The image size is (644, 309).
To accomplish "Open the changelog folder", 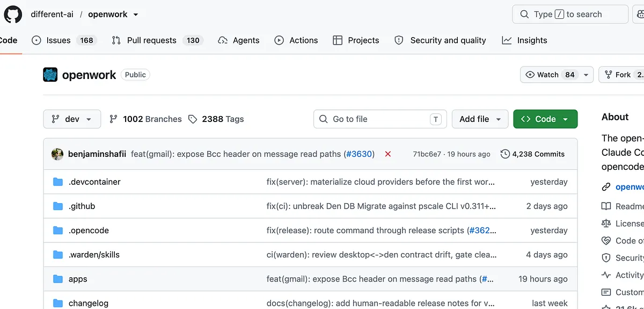I will point(89,303).
